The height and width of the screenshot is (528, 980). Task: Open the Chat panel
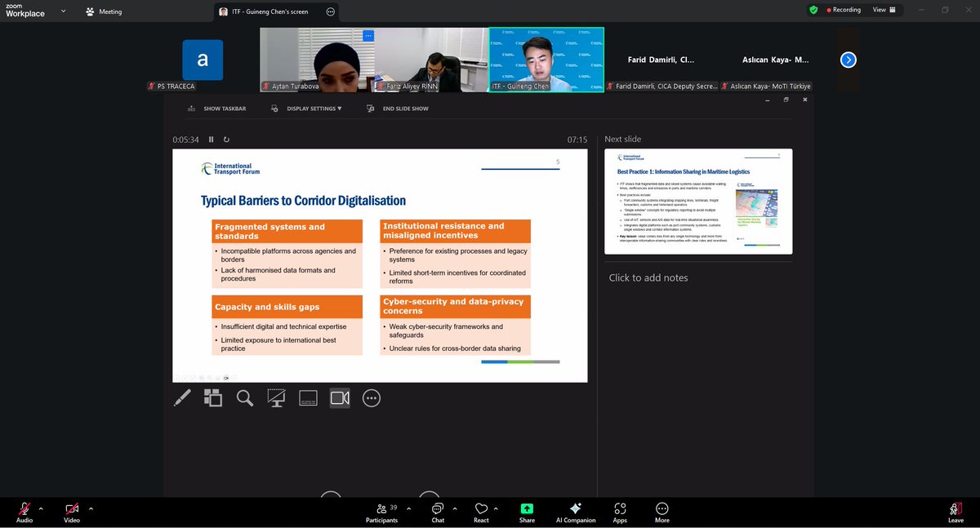point(438,511)
